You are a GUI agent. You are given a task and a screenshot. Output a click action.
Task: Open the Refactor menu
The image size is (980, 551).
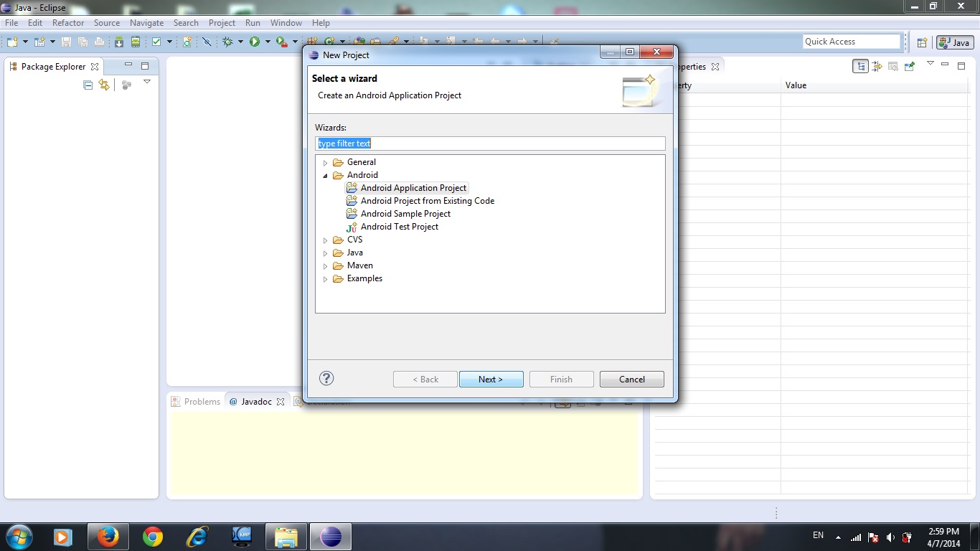68,23
